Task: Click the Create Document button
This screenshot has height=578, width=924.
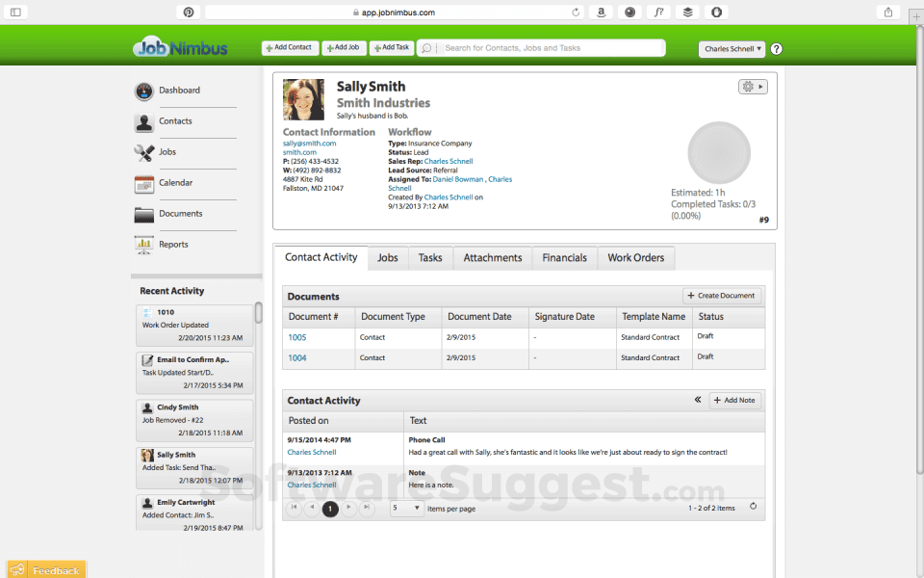Action: [x=722, y=296]
